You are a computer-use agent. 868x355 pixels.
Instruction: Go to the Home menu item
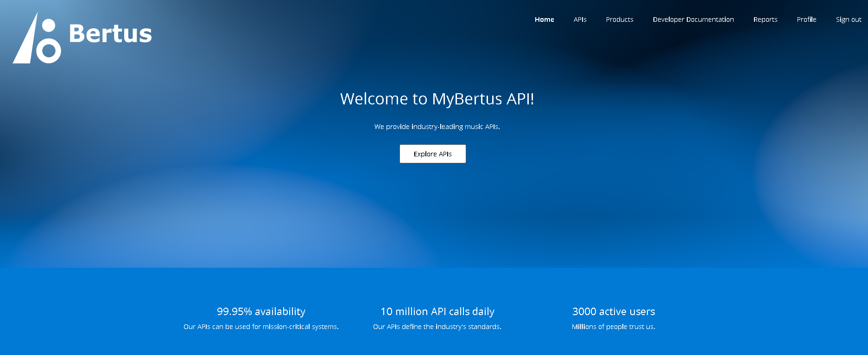click(544, 19)
